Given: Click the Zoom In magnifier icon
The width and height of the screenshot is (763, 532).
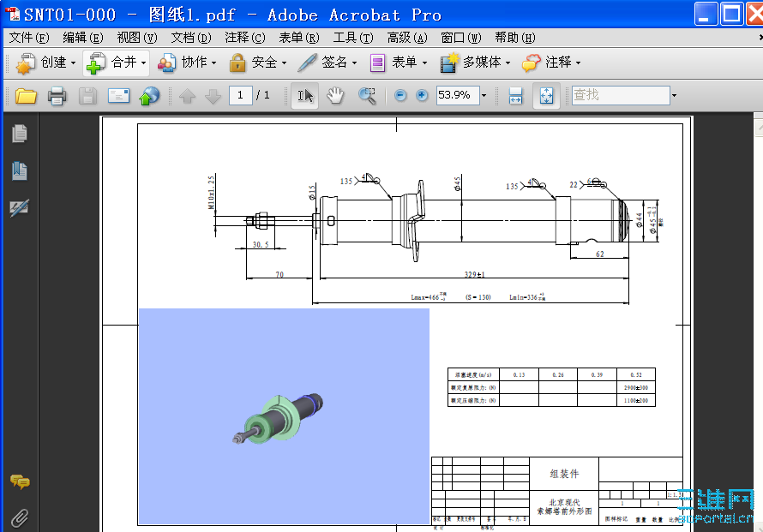Looking at the screenshot, I should tap(420, 95).
